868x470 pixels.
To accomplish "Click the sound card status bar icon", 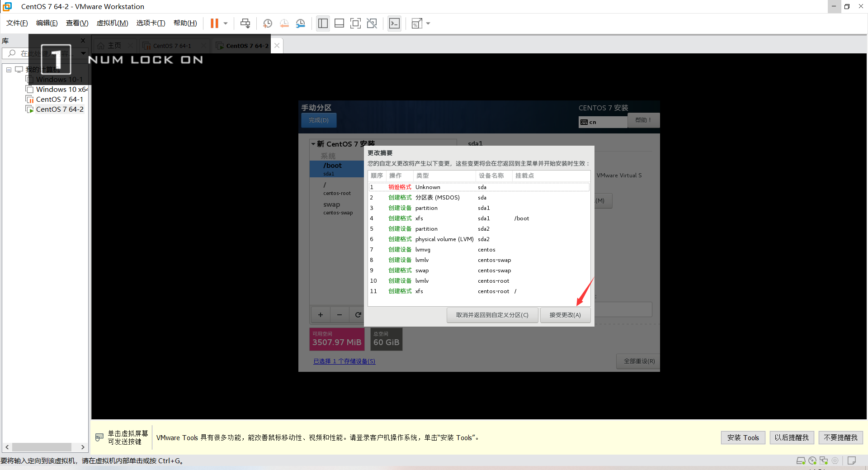I will click(835, 461).
